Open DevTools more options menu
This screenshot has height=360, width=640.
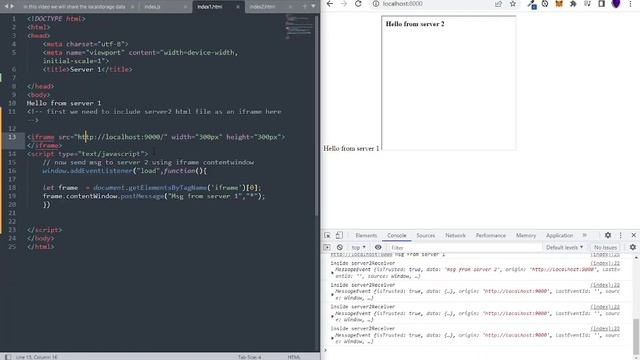pyautogui.click(x=621, y=235)
